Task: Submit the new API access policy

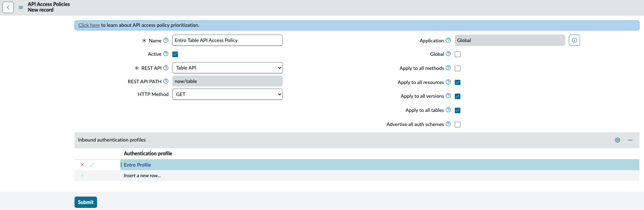Action: [x=86, y=202]
